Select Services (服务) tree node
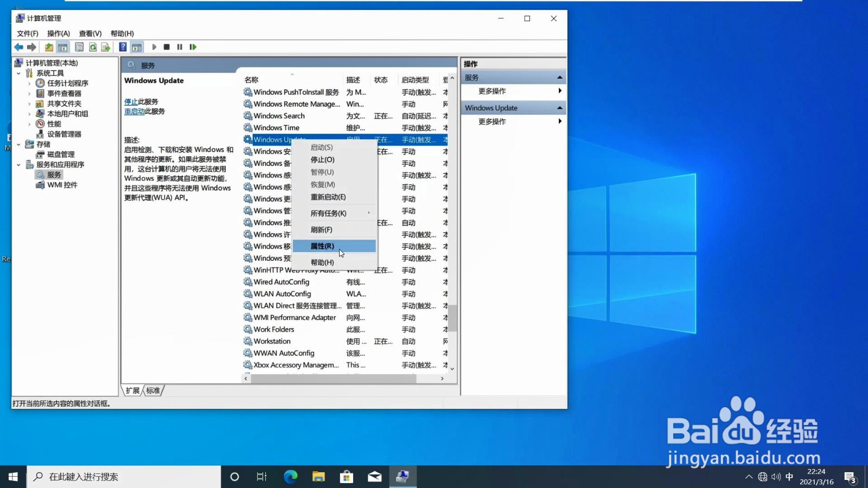This screenshot has width=868, height=488. (54, 175)
